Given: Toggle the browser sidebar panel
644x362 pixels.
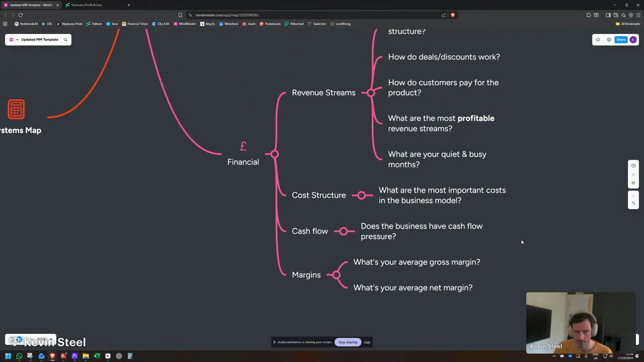Looking at the screenshot, I should pos(608,15).
